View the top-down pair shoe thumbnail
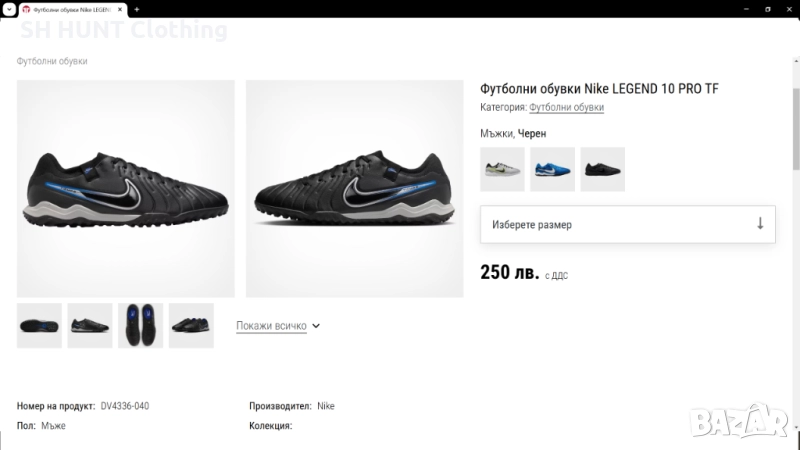 click(x=140, y=325)
